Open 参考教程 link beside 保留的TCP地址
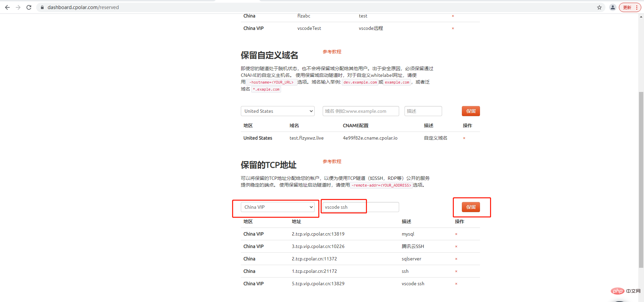The height and width of the screenshot is (302, 644). (x=332, y=161)
